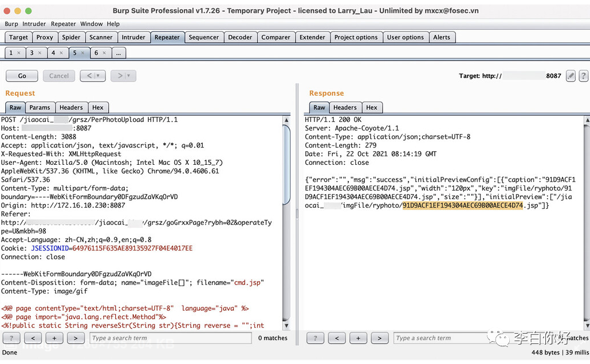
Task: Click the request pane vertical scrollbar thumb
Action: pyautogui.click(x=286, y=165)
